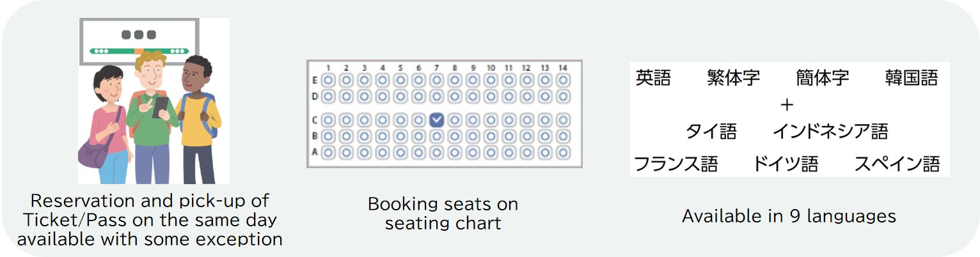Screen dimensions: 980x257
Task: Select seat C6 beside the checked seat
Action: tap(419, 120)
